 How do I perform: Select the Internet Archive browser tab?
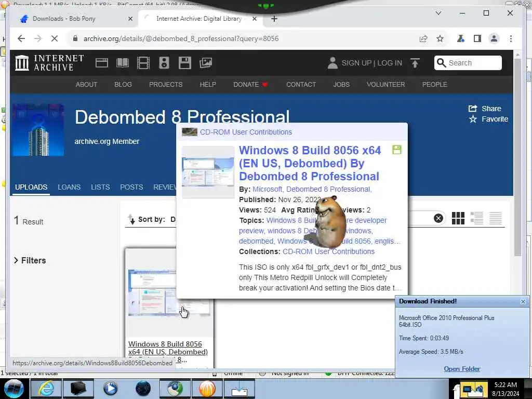(x=199, y=19)
